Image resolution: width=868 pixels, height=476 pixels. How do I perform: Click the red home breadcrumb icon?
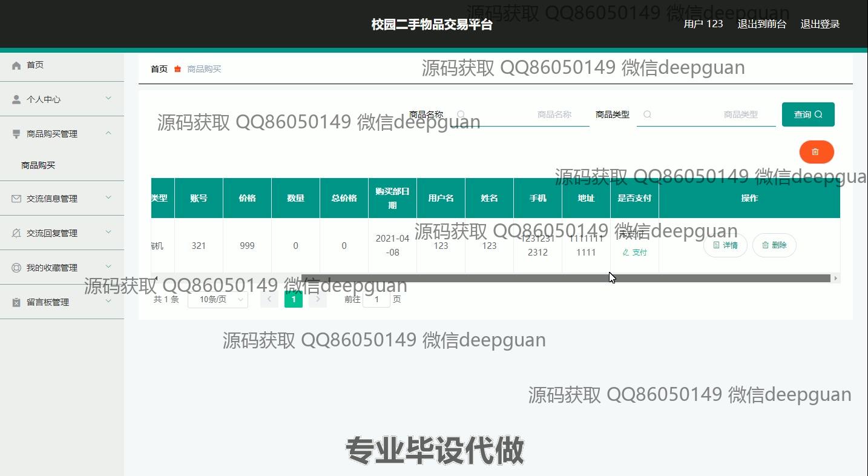click(x=177, y=69)
